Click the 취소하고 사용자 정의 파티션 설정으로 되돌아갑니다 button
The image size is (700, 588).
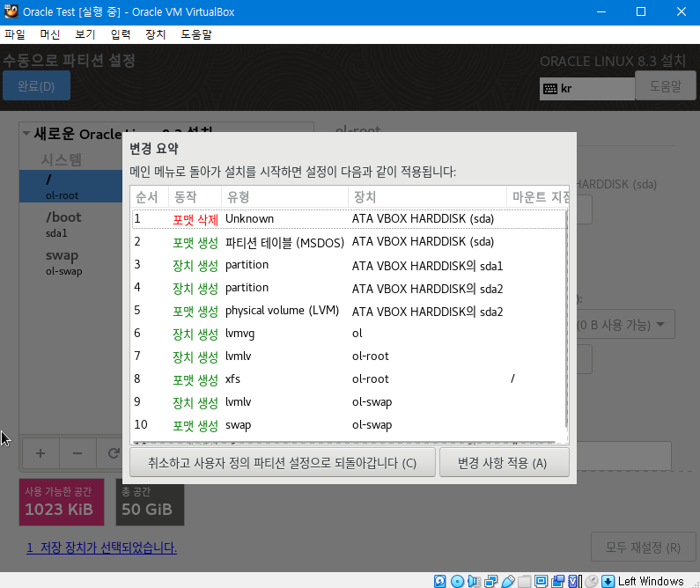[x=282, y=463]
